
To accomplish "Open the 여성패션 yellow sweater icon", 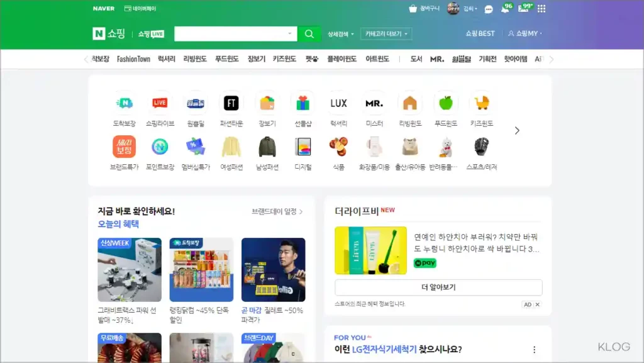I will click(231, 147).
